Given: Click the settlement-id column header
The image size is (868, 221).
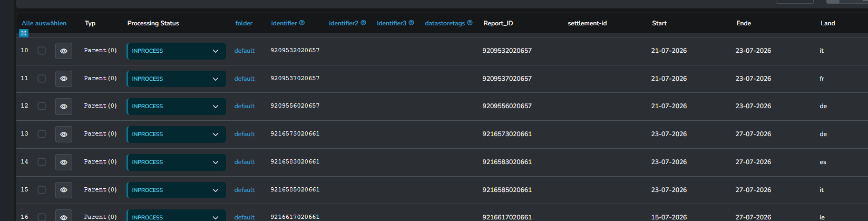Looking at the screenshot, I should coord(587,23).
